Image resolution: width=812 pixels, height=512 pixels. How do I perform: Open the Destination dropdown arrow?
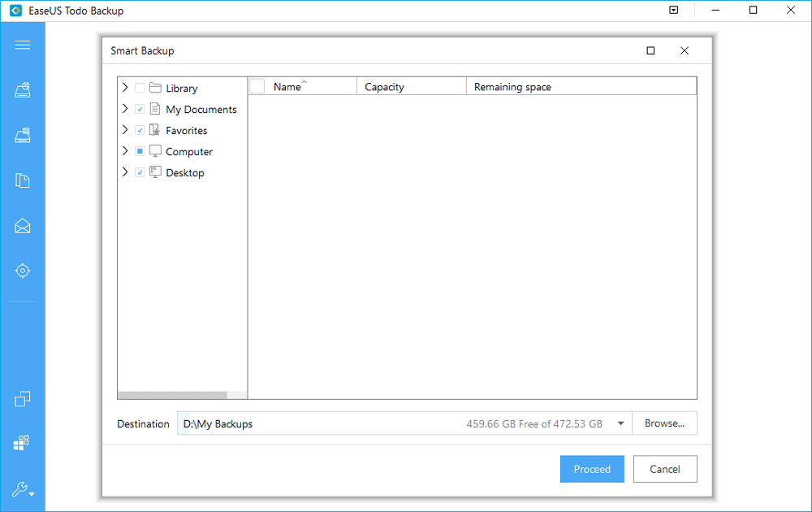coord(620,423)
